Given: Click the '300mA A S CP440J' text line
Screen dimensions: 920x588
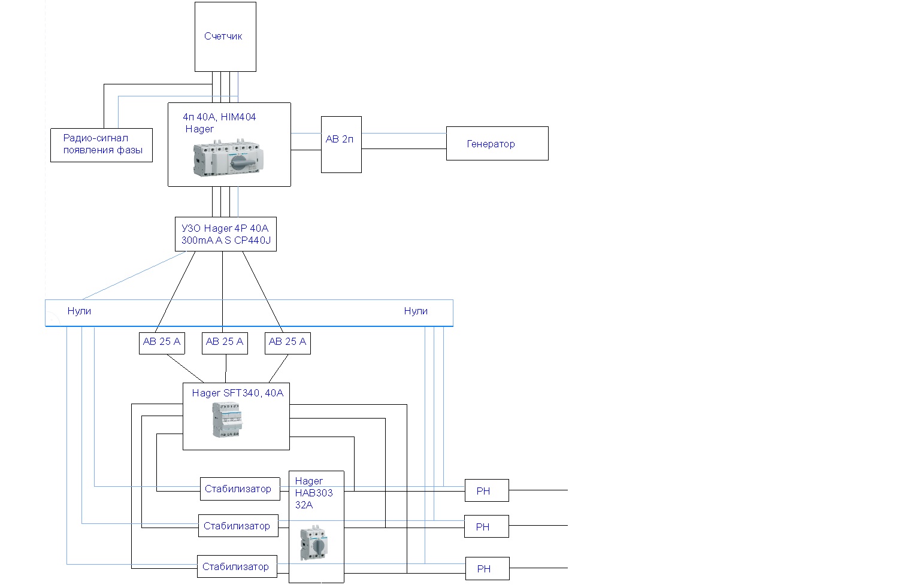Looking at the screenshot, I should 226,240.
